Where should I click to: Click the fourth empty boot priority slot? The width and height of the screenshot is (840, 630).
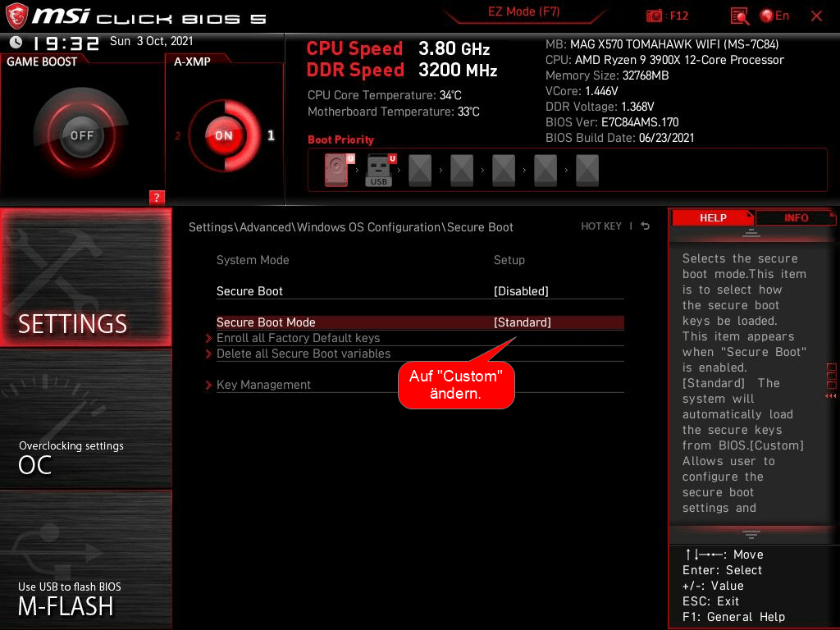[462, 171]
